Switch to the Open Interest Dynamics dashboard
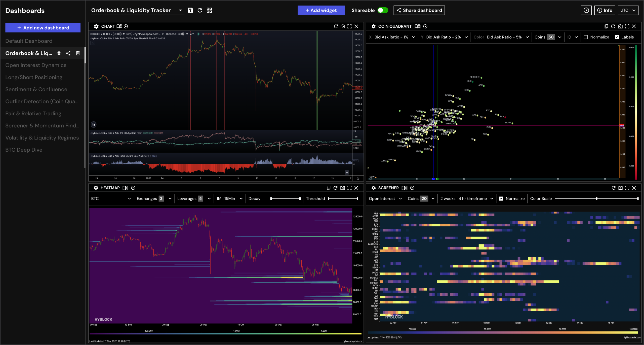Viewport: 644px width, 345px height. pos(36,65)
